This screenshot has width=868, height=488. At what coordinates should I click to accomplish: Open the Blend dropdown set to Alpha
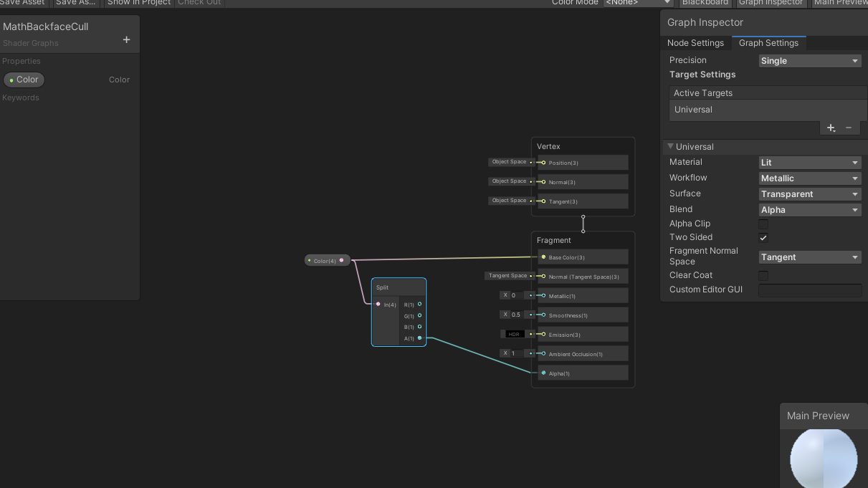click(810, 210)
